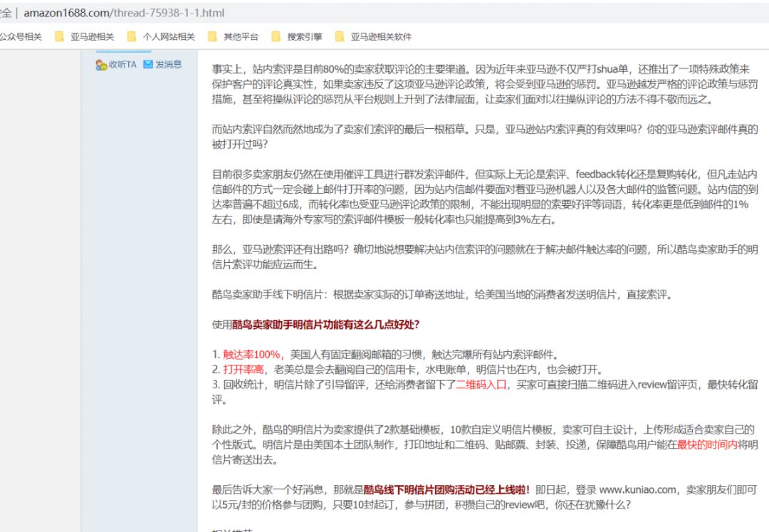Viewport: 769px width, 532px height.
Task: Click the www.kuniao.com website address
Action: coord(637,490)
